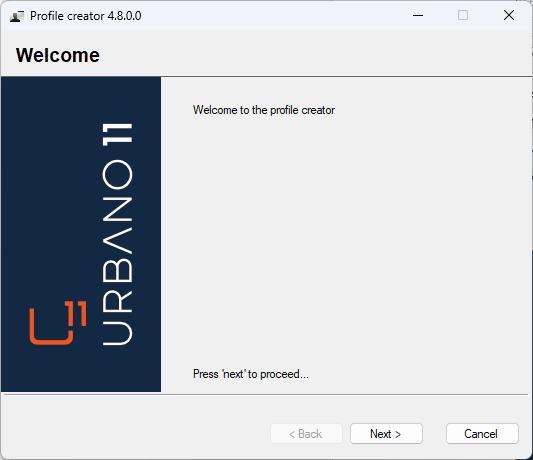Click empty space beside the Welcome heading
This screenshot has height=460, width=533.
(x=306, y=54)
